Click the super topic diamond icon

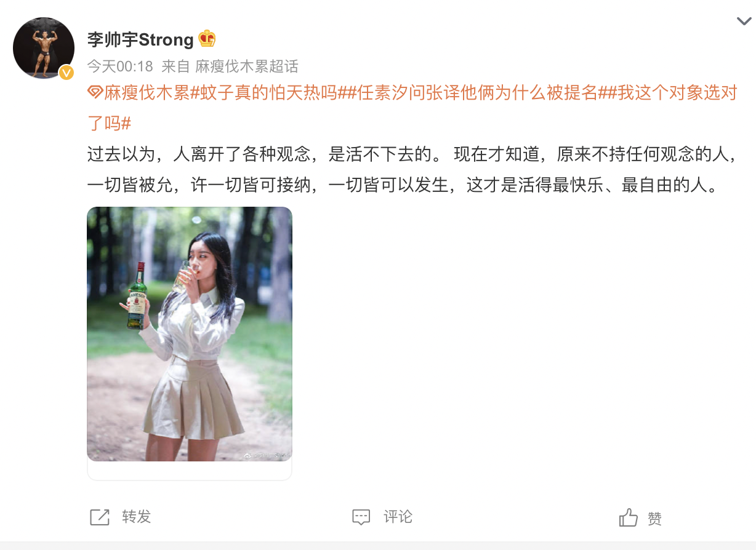coord(95,94)
